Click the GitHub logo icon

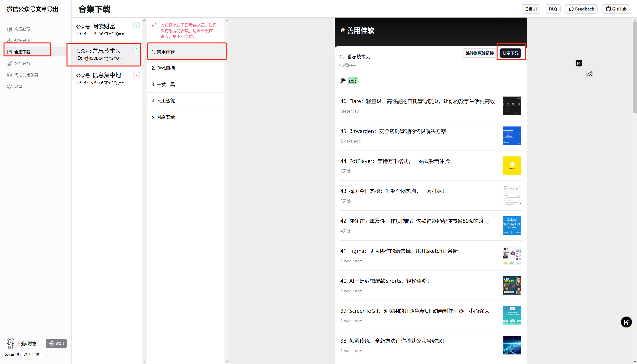click(608, 9)
